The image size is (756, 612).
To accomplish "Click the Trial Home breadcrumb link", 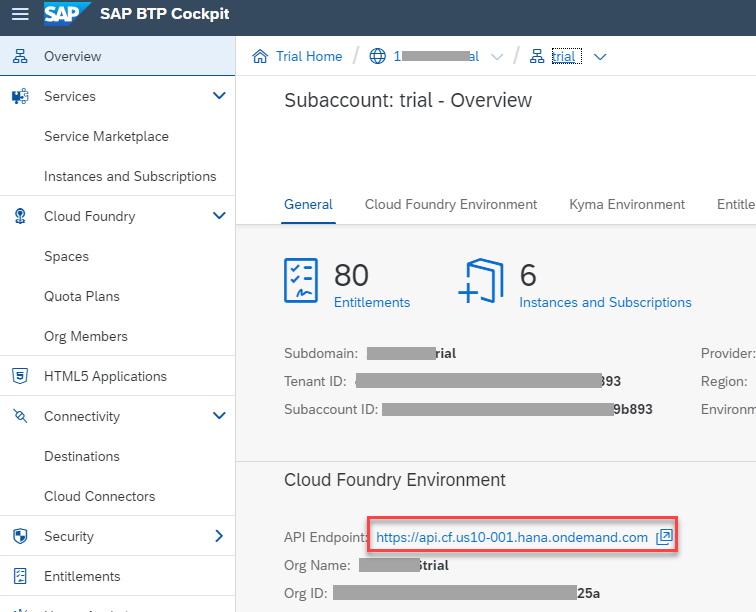I will point(309,56).
